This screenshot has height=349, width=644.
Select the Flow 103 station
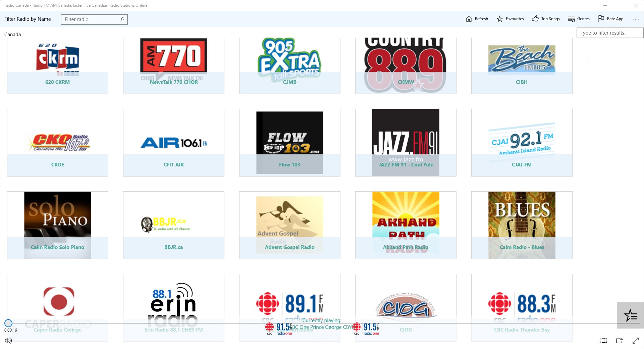click(x=290, y=143)
